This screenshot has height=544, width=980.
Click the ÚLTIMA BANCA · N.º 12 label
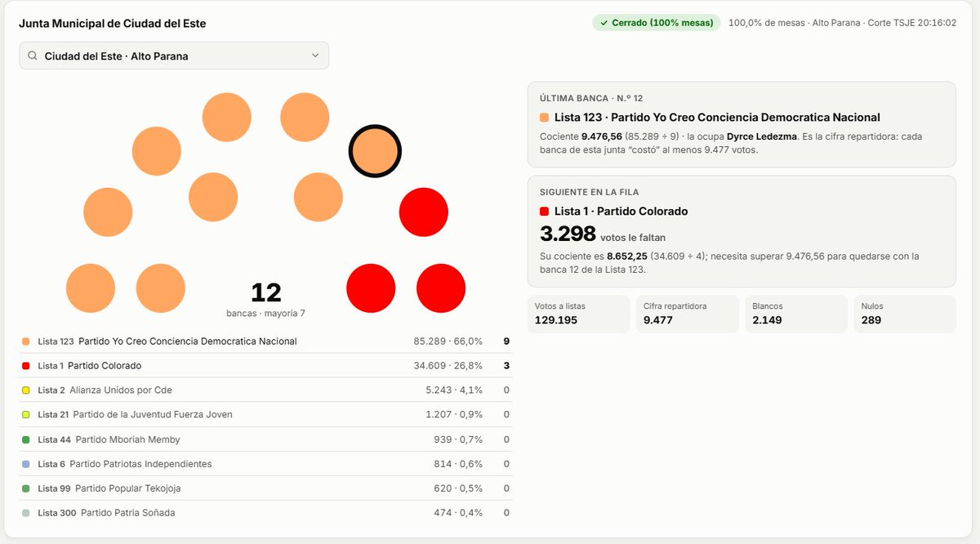[591, 98]
